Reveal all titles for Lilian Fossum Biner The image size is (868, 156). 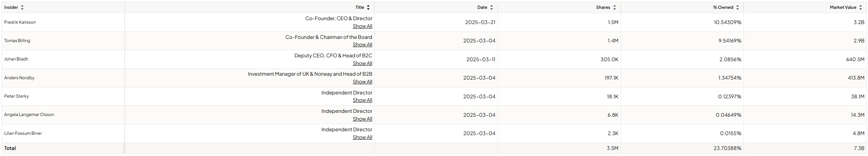tap(362, 137)
